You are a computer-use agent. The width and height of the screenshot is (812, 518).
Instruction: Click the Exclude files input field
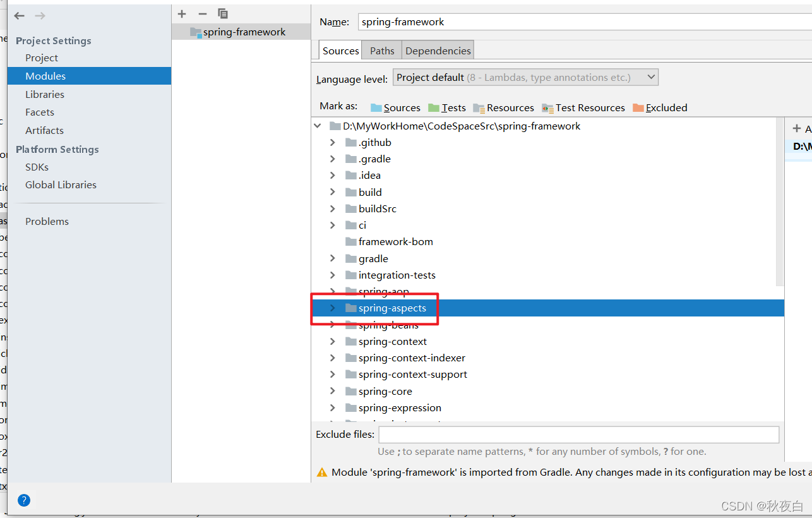579,435
